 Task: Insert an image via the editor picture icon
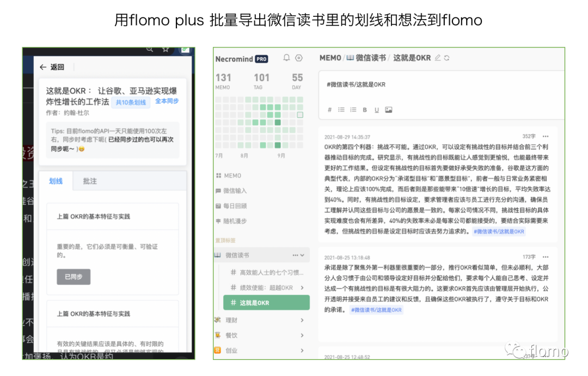point(389,110)
